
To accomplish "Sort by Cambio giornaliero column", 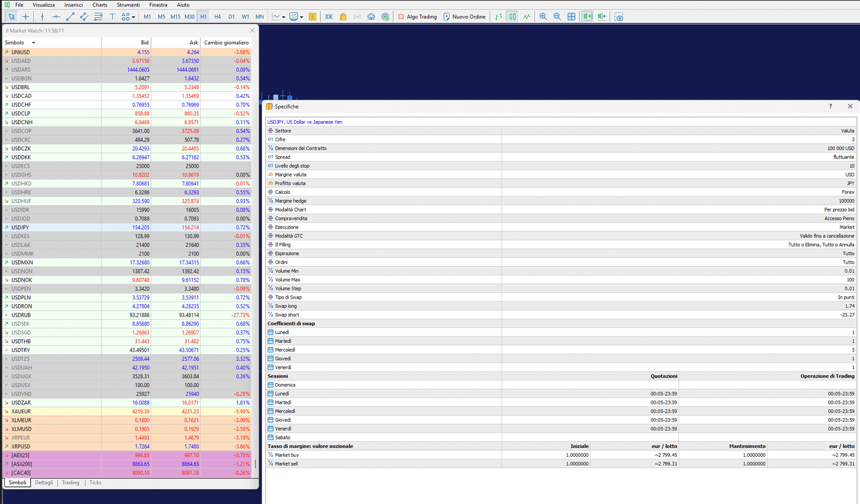I will (x=226, y=42).
